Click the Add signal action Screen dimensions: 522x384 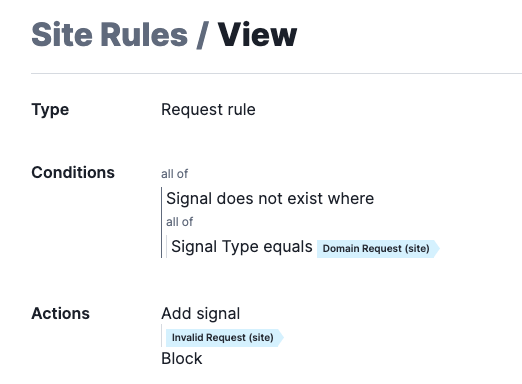(201, 314)
